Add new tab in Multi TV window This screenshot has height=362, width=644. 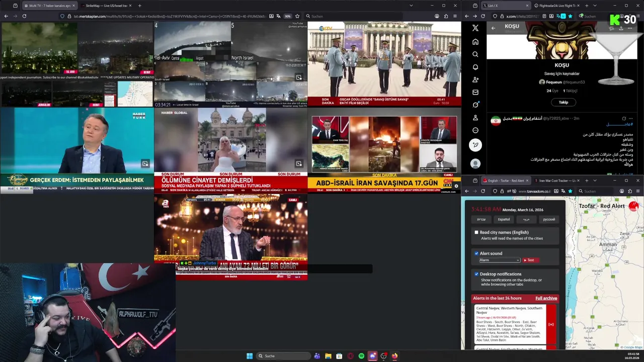(x=139, y=6)
